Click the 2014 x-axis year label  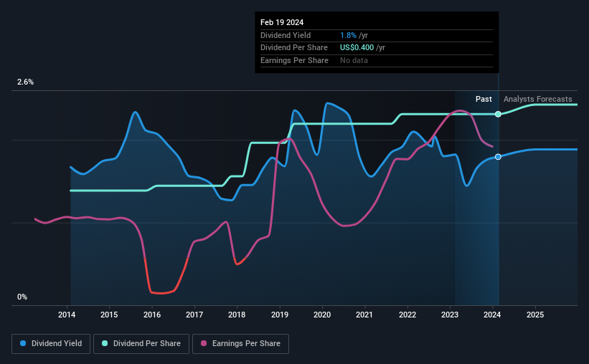tap(67, 315)
